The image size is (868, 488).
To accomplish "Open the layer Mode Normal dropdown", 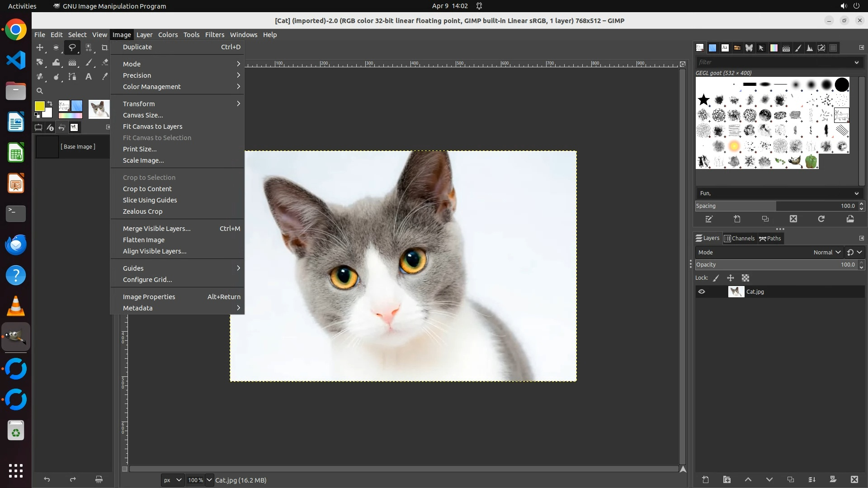I will point(827,253).
